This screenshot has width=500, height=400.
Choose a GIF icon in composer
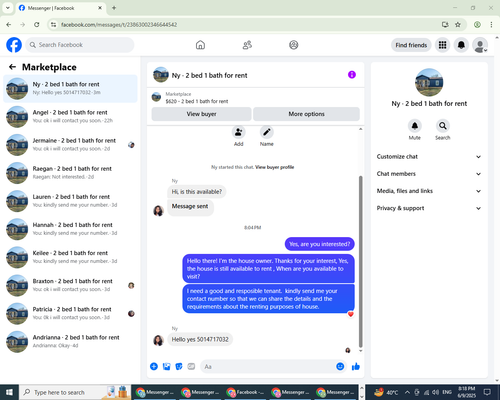point(191,367)
